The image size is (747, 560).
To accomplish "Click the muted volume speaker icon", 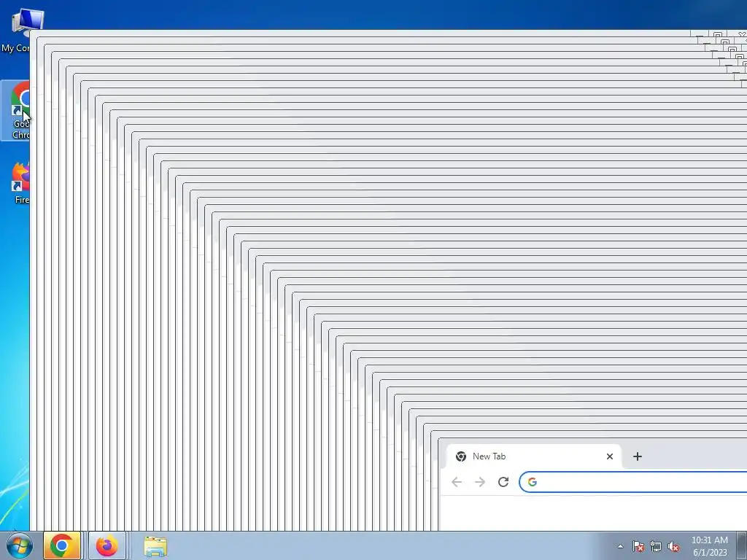I will point(673,546).
